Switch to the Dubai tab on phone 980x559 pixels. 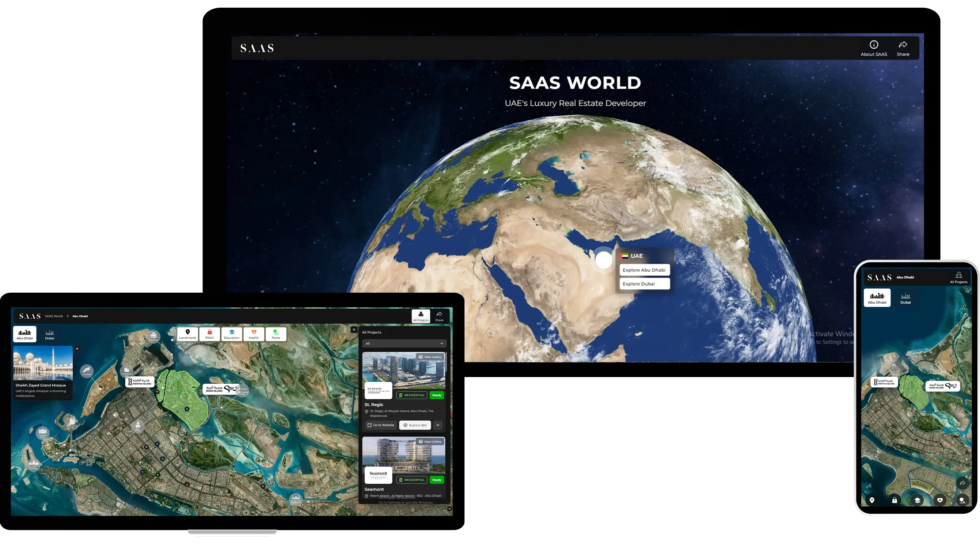tap(905, 298)
